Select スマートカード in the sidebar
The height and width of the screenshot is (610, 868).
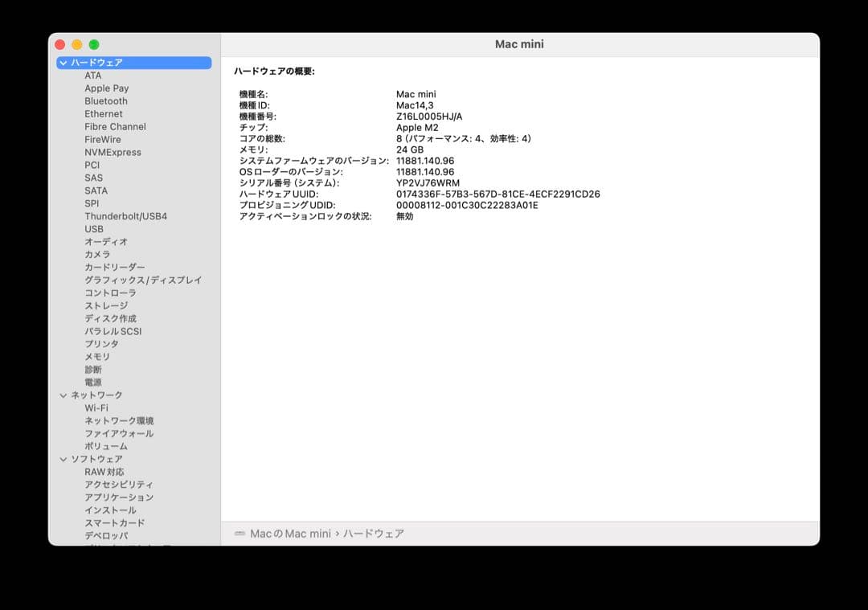click(x=115, y=523)
